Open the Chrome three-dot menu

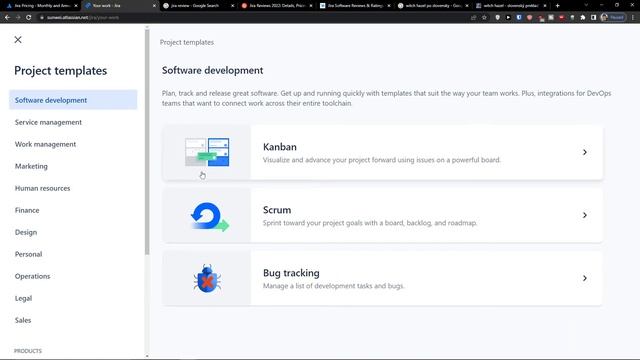(x=633, y=18)
